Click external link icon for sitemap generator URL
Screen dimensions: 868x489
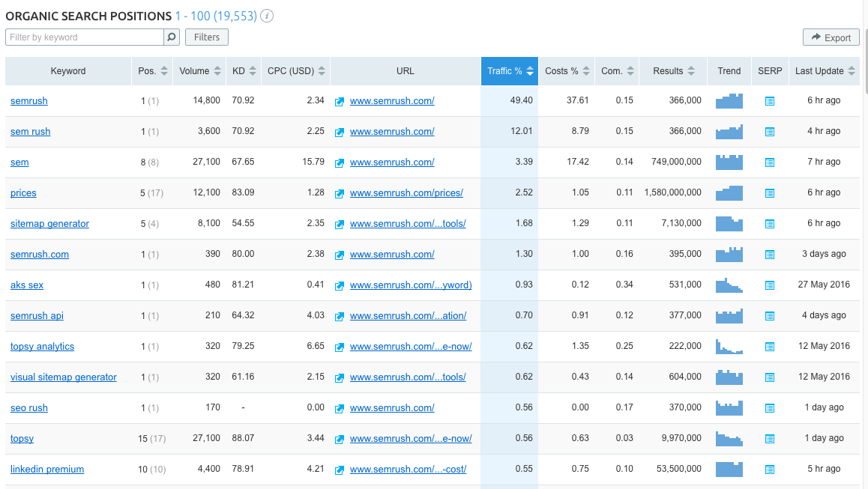pos(340,224)
